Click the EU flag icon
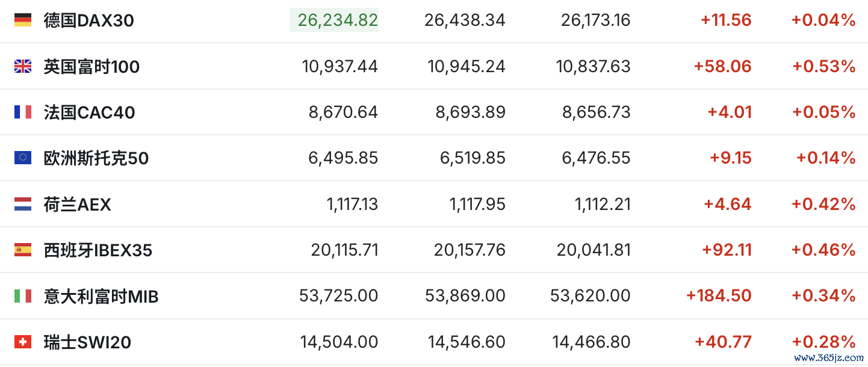 click(x=23, y=158)
